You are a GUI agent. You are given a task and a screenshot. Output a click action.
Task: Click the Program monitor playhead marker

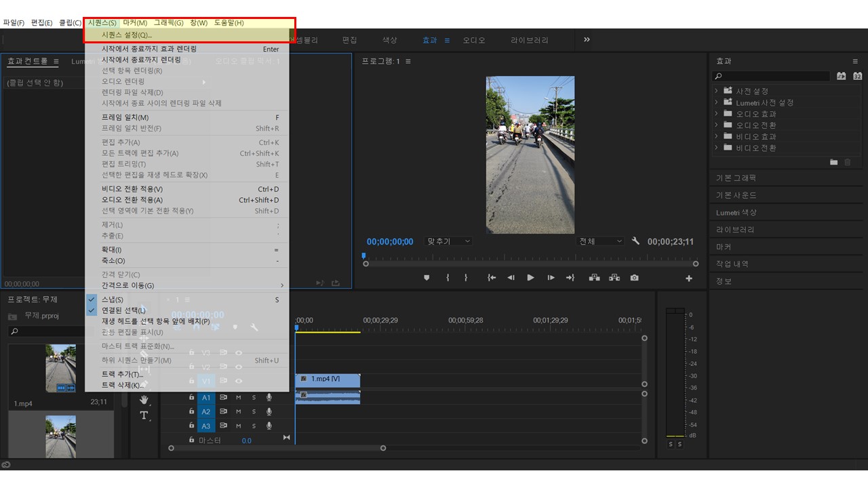363,256
